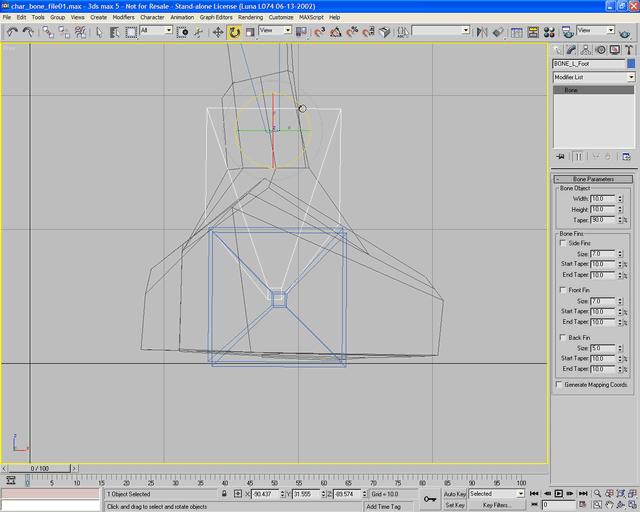Screen dimensions: 640x512
Task: Select the Select and Move tool
Action: [x=218, y=31]
